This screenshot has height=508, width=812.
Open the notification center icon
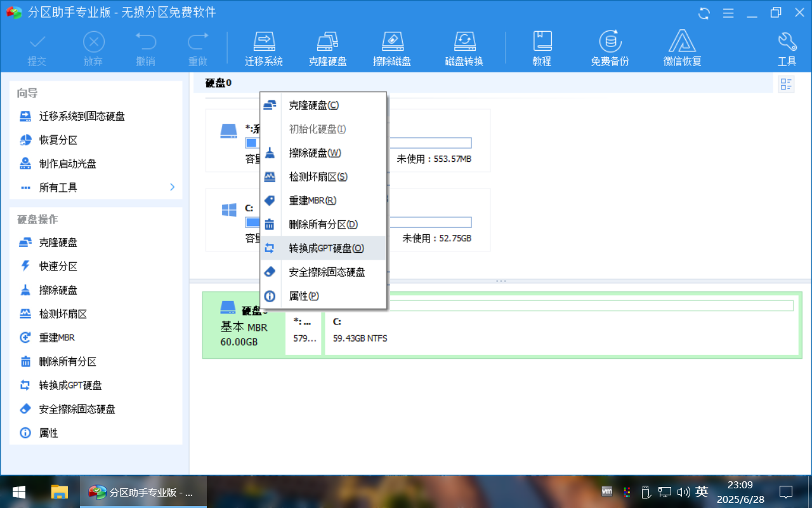tap(786, 491)
